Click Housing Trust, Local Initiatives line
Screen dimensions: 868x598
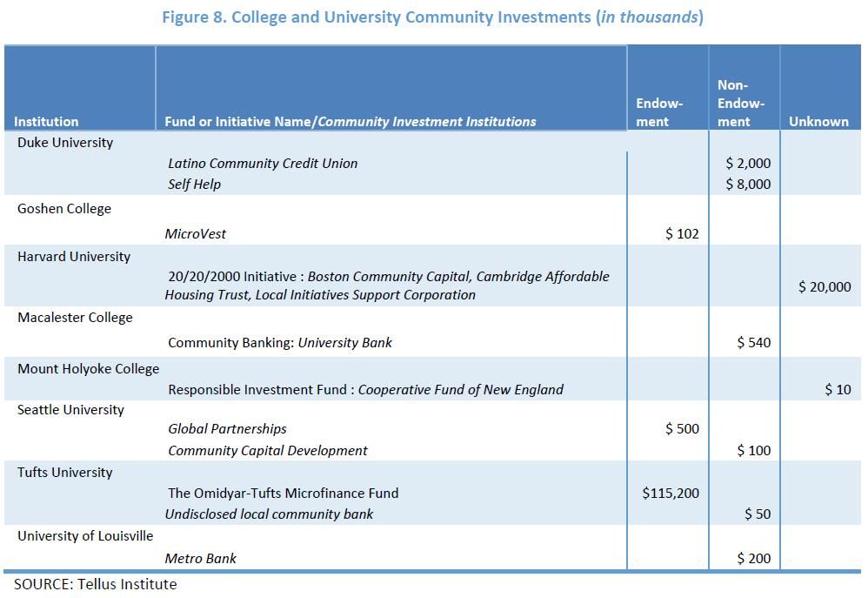(321, 295)
